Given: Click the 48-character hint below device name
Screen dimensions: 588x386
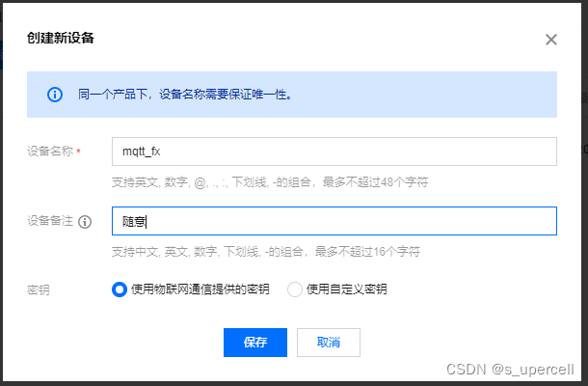Looking at the screenshot, I should 269,181.
